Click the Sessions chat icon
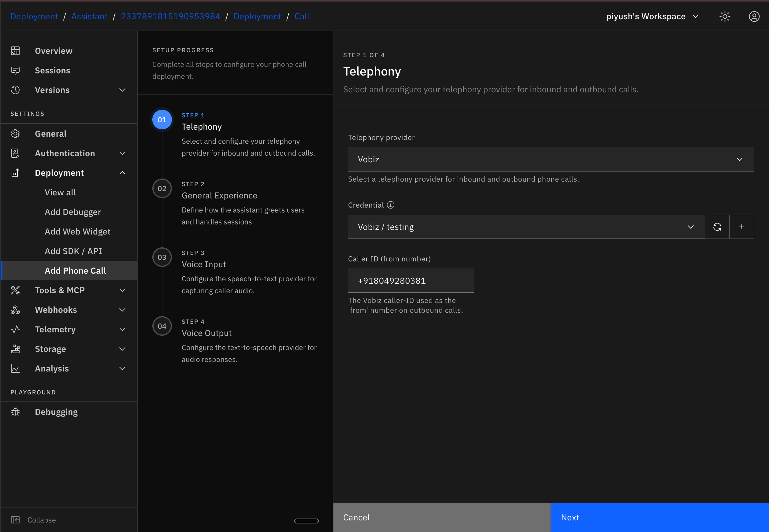Viewport: 769px width, 532px height. [x=15, y=70]
